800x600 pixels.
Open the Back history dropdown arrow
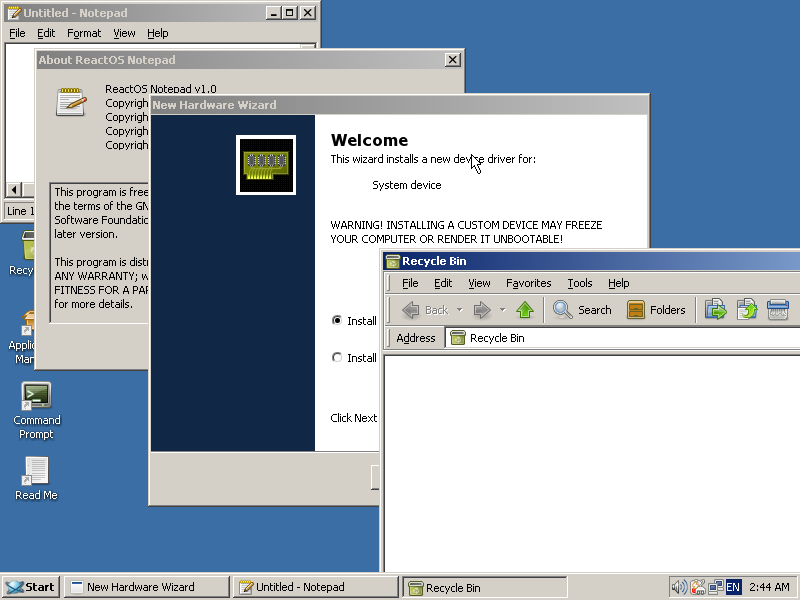coord(459,310)
